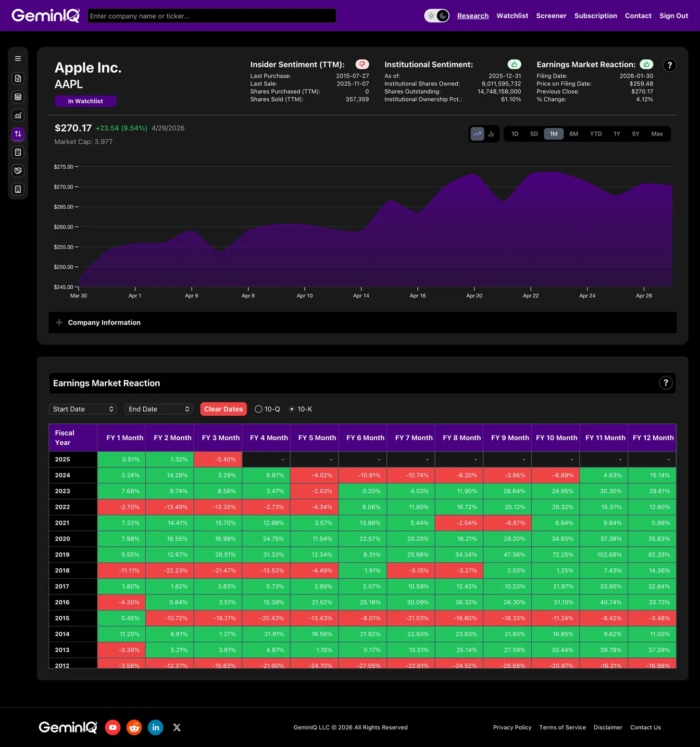Click the $270.17 current price
This screenshot has height=747, width=700.
tap(73, 128)
